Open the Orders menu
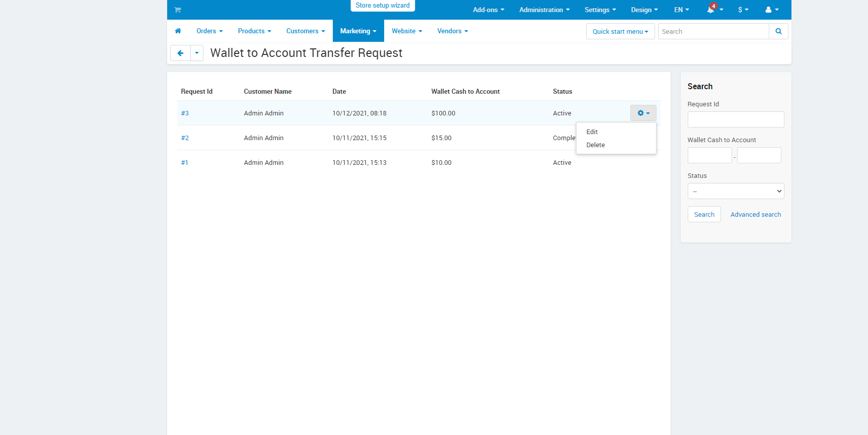This screenshot has width=868, height=435. [x=209, y=31]
